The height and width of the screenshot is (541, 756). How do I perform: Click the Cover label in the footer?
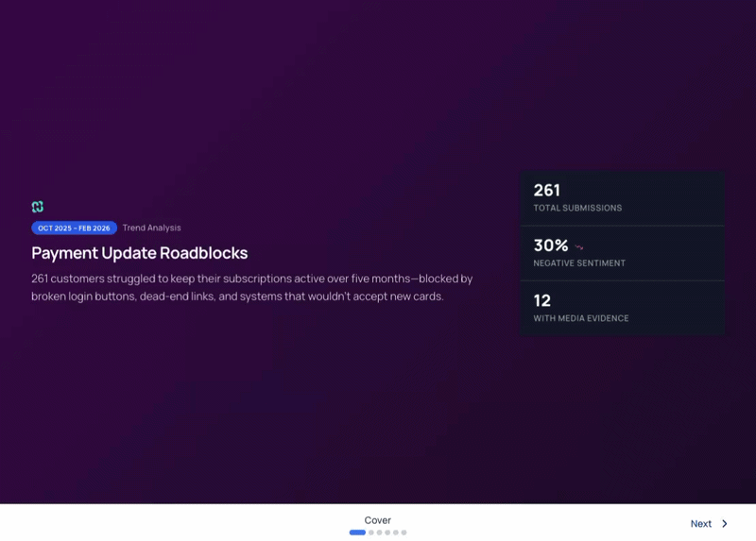pyautogui.click(x=377, y=520)
